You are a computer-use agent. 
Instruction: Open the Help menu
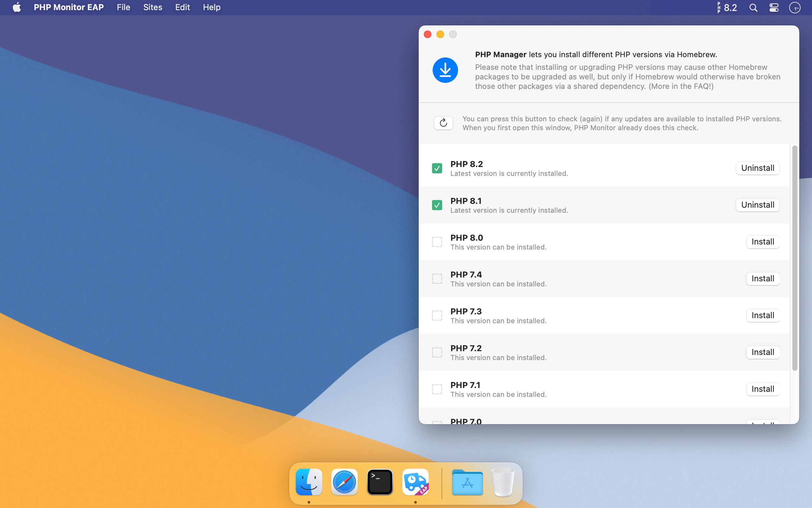212,7
